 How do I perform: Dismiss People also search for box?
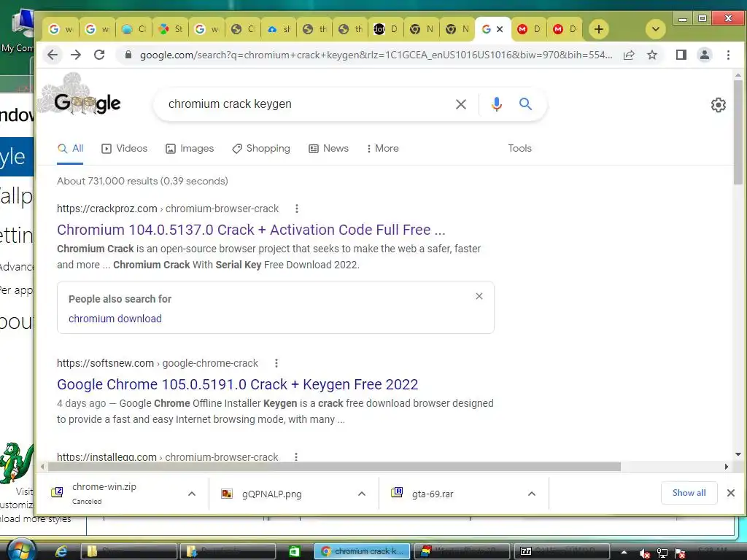pos(479,296)
